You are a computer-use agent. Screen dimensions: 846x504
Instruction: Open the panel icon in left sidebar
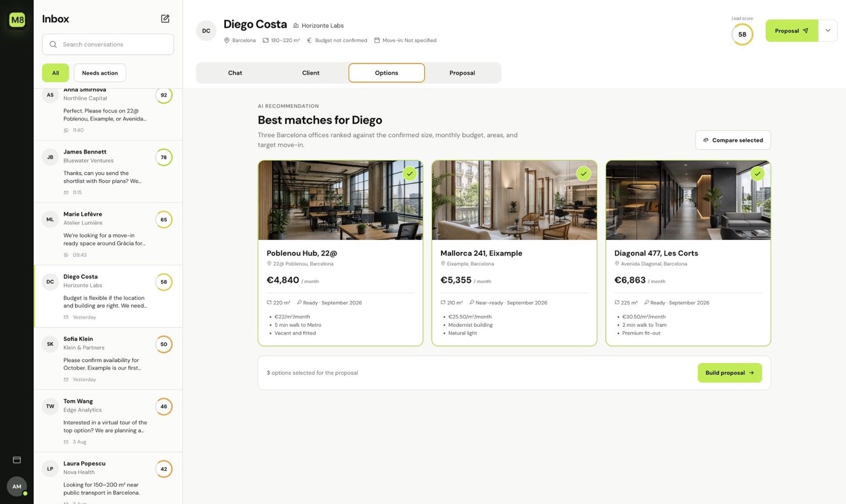point(17,460)
